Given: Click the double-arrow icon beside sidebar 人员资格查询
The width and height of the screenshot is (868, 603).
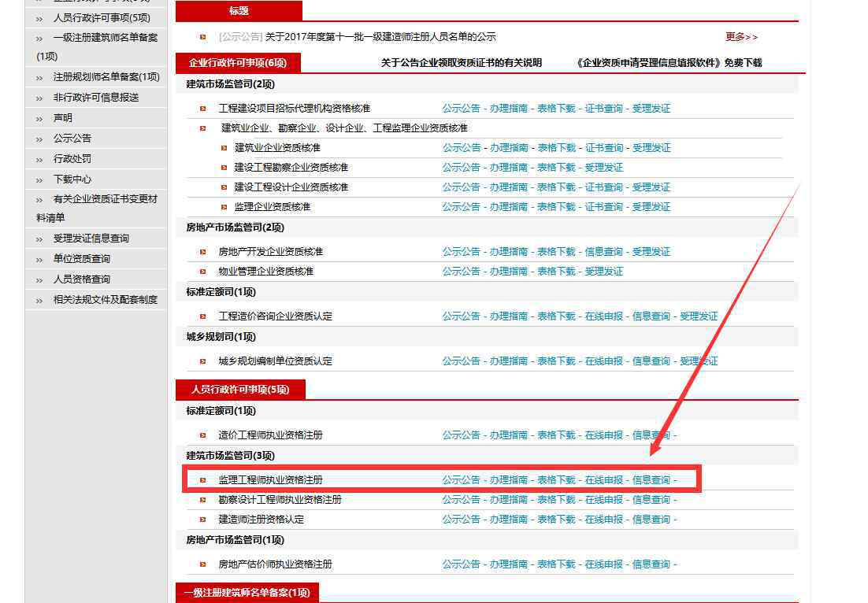Looking at the screenshot, I should click(x=39, y=279).
